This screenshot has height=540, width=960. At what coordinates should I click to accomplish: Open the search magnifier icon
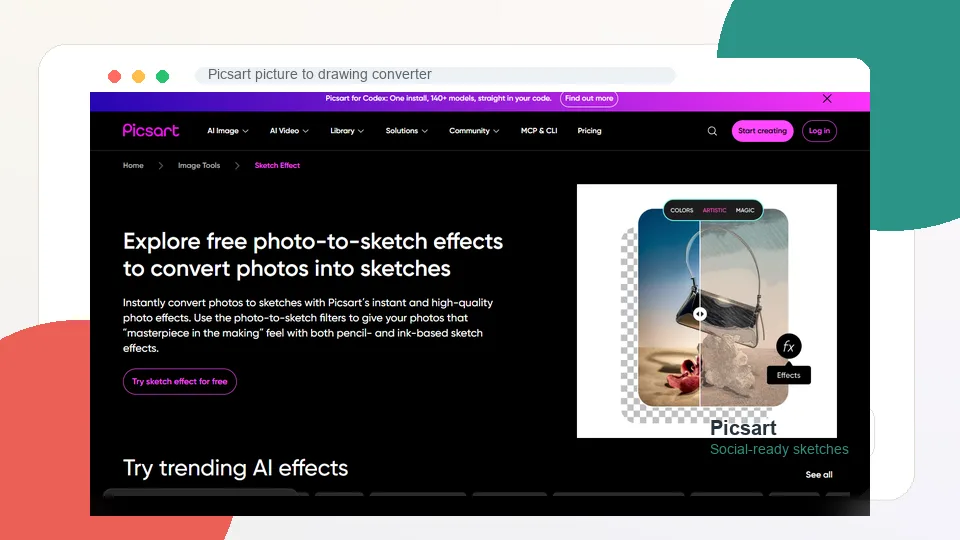(712, 131)
